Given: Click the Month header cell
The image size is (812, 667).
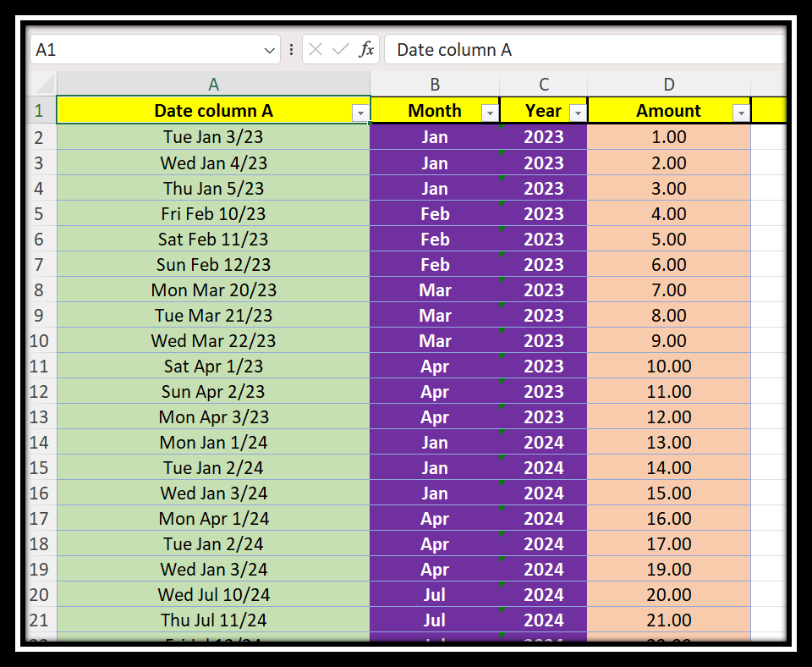Looking at the screenshot, I should (x=435, y=110).
